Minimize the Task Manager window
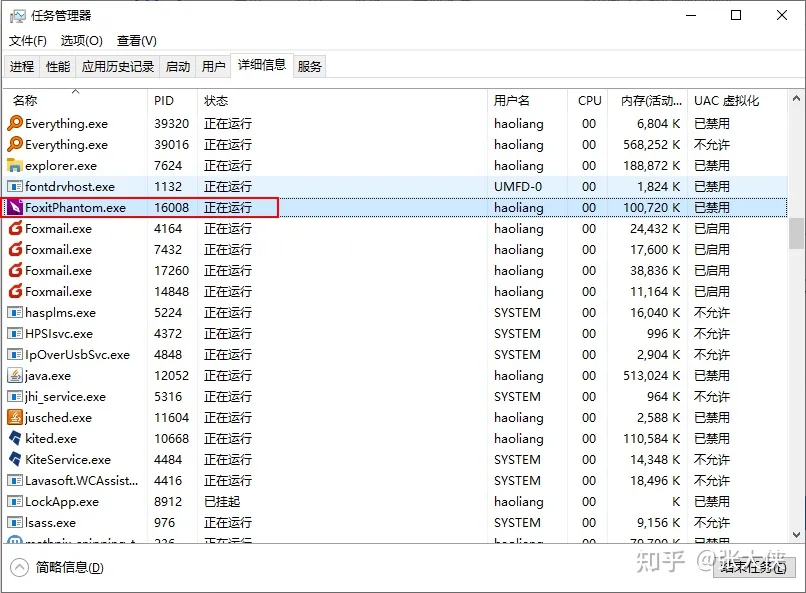 coord(691,15)
